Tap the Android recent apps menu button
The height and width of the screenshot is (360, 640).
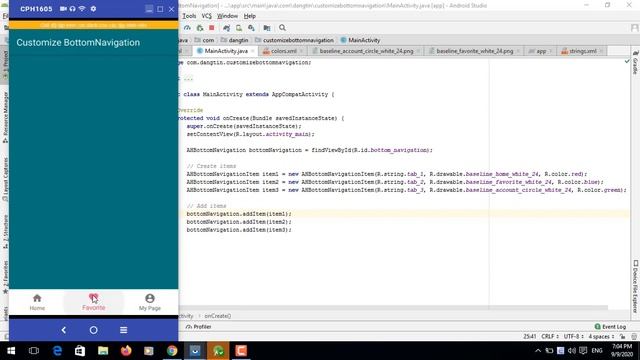(x=123, y=330)
